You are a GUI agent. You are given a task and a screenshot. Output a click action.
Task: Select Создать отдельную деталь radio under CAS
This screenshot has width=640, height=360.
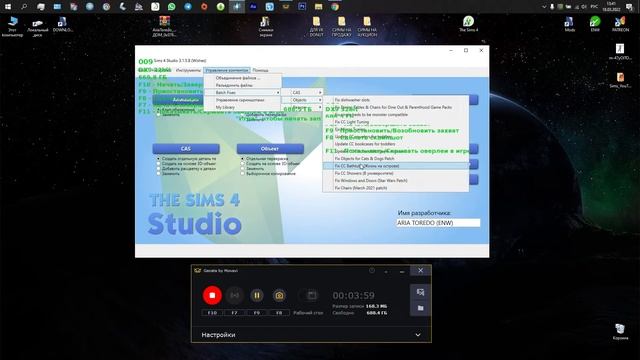tap(159, 158)
